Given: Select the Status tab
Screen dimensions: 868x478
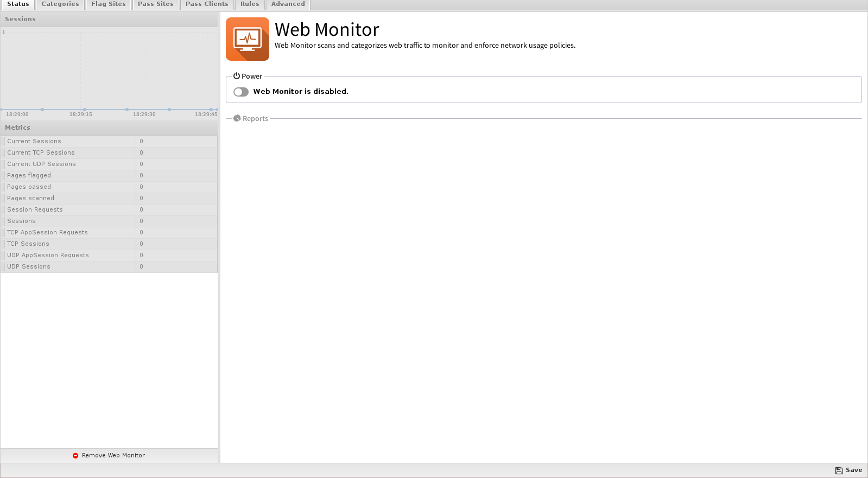Looking at the screenshot, I should click(x=18, y=4).
